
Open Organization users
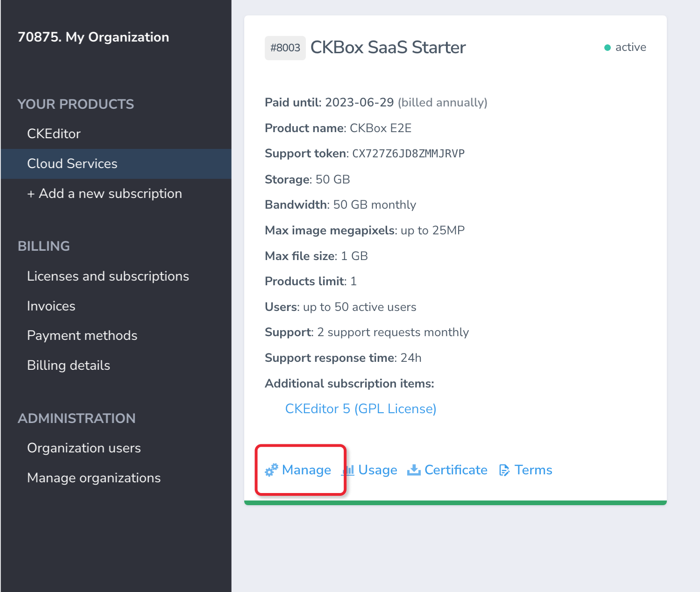click(84, 448)
